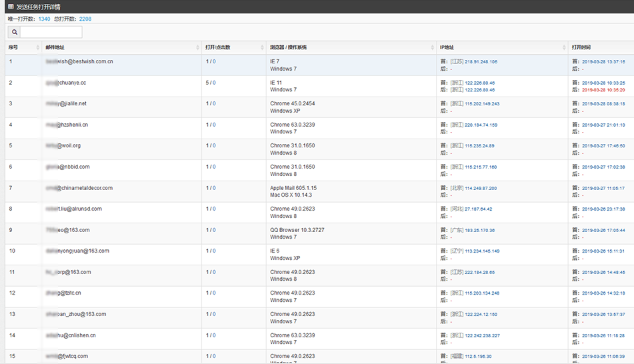Click red timestamp 2019-03-28 10:35:20
Screen dimensions: 634x364
pyautogui.click(x=603, y=89)
